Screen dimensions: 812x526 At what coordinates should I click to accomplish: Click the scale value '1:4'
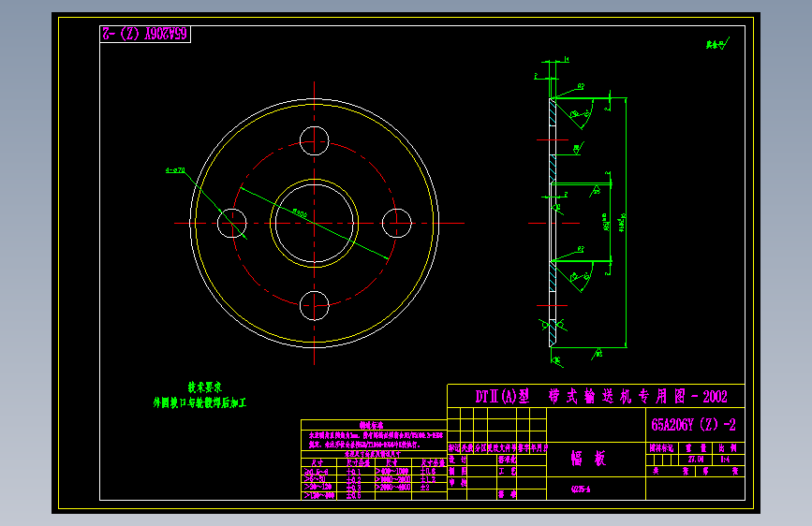725,460
